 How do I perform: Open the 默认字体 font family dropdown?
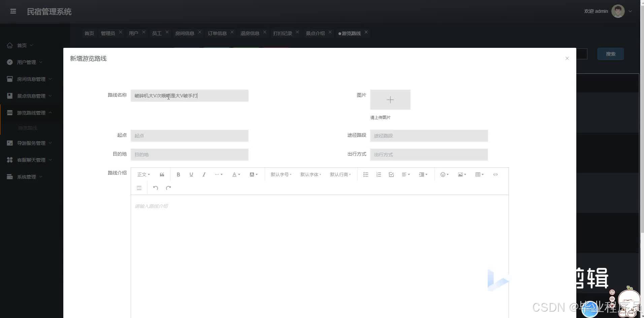[311, 174]
